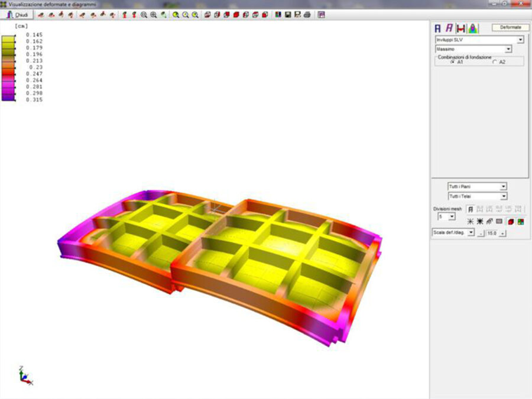Click the gray rectangle shell icon
The width and height of the screenshot is (532, 399).
point(499,221)
